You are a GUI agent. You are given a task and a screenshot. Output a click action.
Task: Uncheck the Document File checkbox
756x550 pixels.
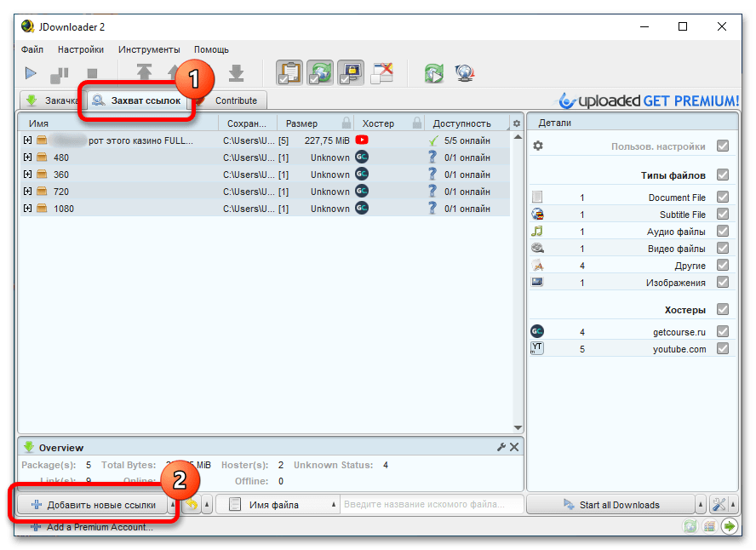pyautogui.click(x=722, y=197)
